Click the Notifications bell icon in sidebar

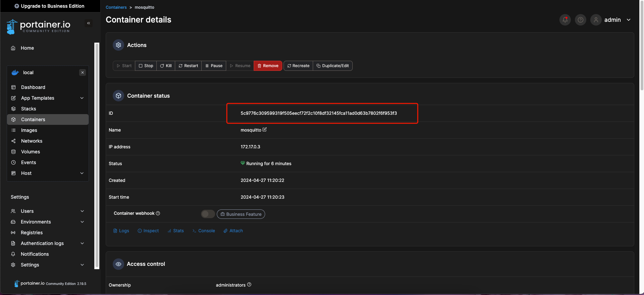tap(13, 254)
